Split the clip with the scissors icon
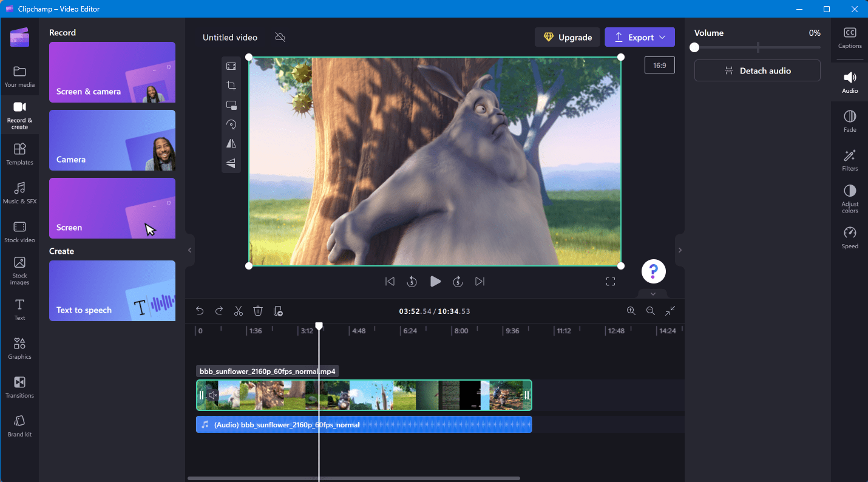This screenshot has width=868, height=482. [x=239, y=311]
